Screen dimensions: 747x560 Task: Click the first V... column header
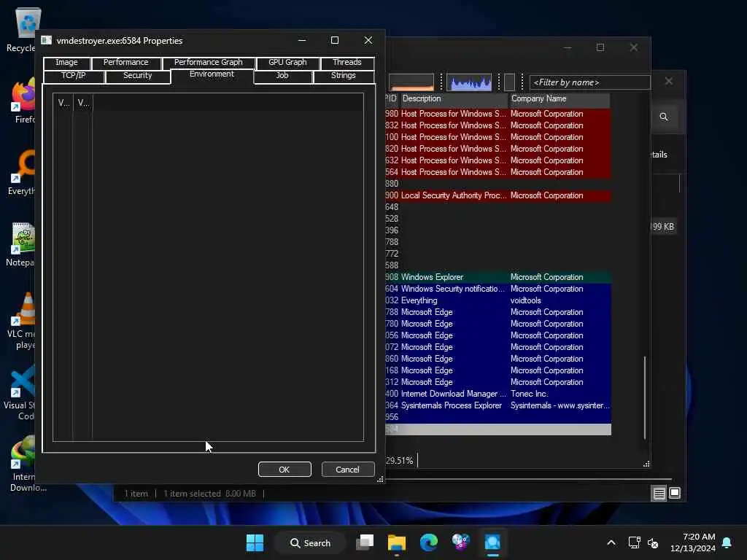[x=63, y=102]
